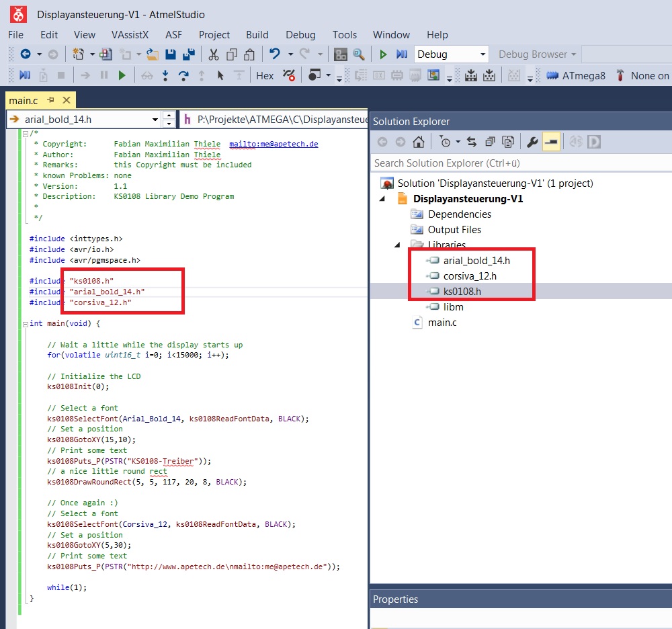Click Collapse All icon in Solution Explorer
The height and width of the screenshot is (629, 672).
(490, 142)
